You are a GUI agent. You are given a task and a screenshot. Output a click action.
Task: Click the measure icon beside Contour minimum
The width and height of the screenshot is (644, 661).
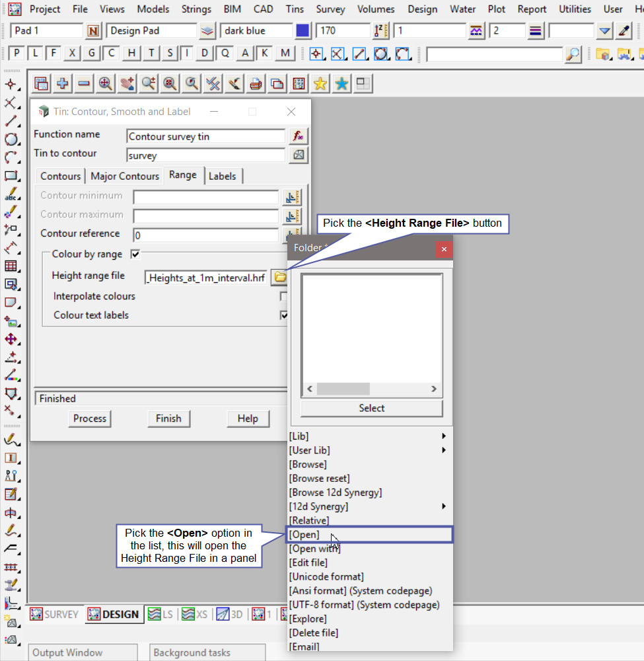coord(291,197)
